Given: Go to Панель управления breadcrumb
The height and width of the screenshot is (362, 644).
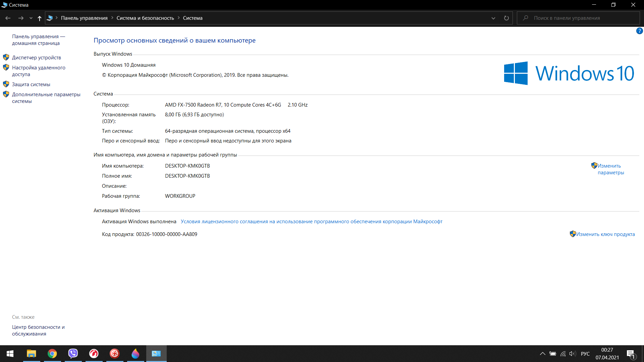Looking at the screenshot, I should click(x=84, y=18).
